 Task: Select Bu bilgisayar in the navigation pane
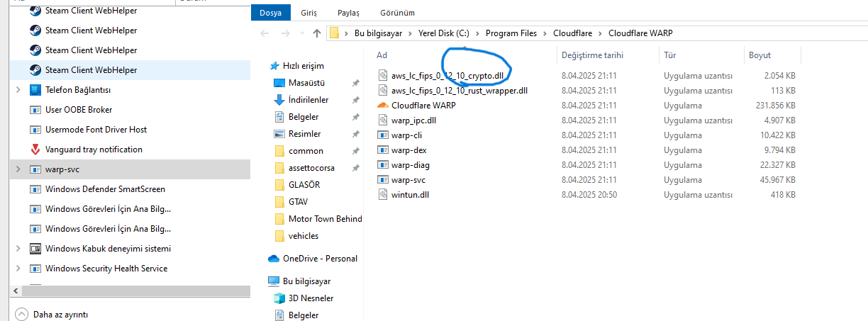[308, 281]
